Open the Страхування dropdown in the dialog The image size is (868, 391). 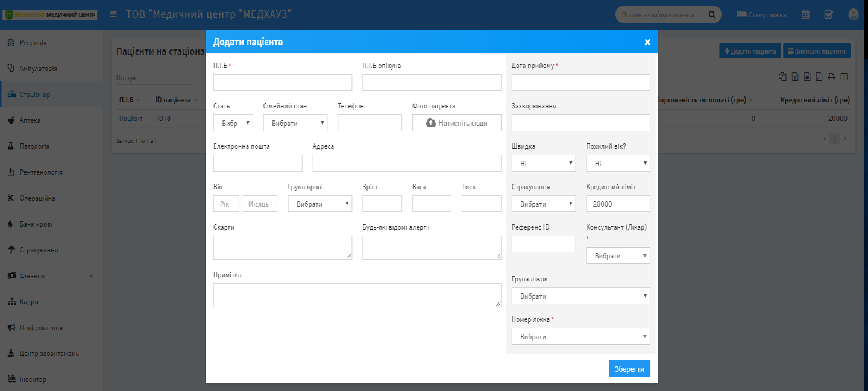pos(544,204)
